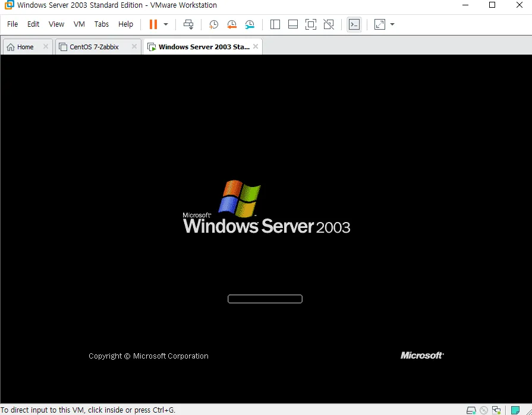Screen dimensions: 532x415
Task: Click Send Ctrl+Alt+Del toolbar icon
Action: coord(188,24)
